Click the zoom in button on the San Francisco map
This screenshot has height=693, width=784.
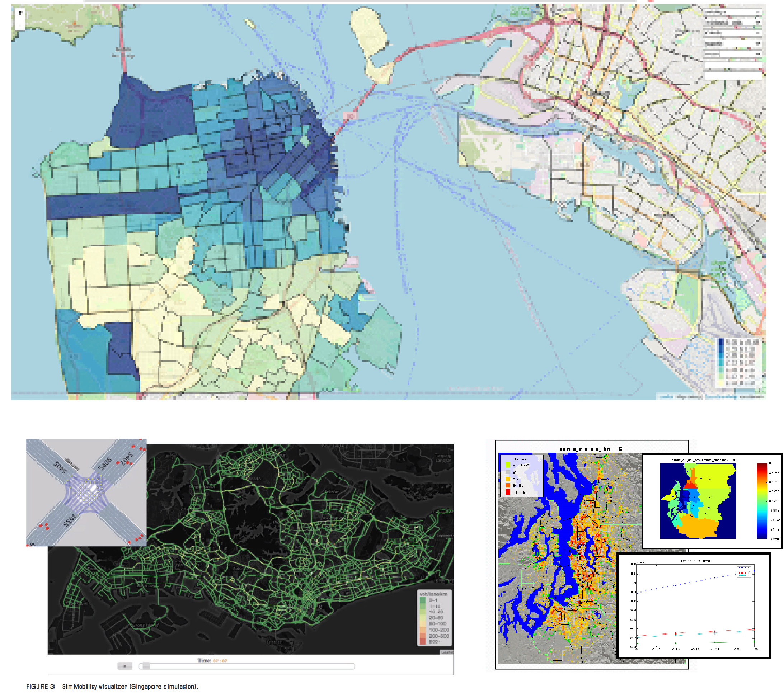point(20,14)
